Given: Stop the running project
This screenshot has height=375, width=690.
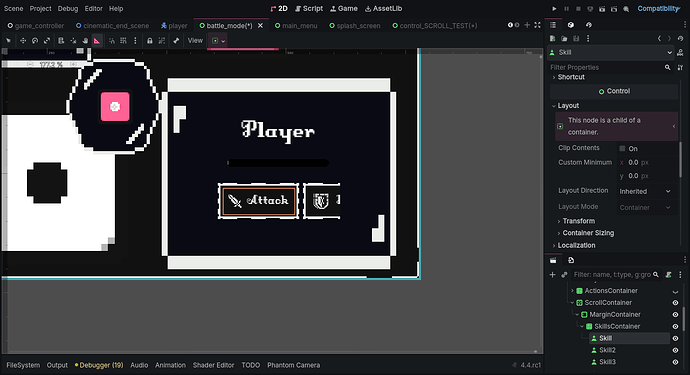Looking at the screenshot, I should [578, 9].
